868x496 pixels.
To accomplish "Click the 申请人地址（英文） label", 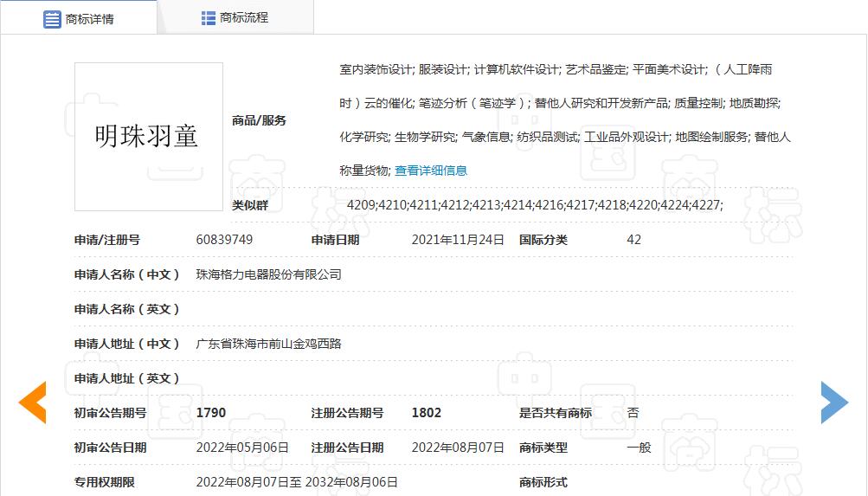I will click(x=126, y=378).
